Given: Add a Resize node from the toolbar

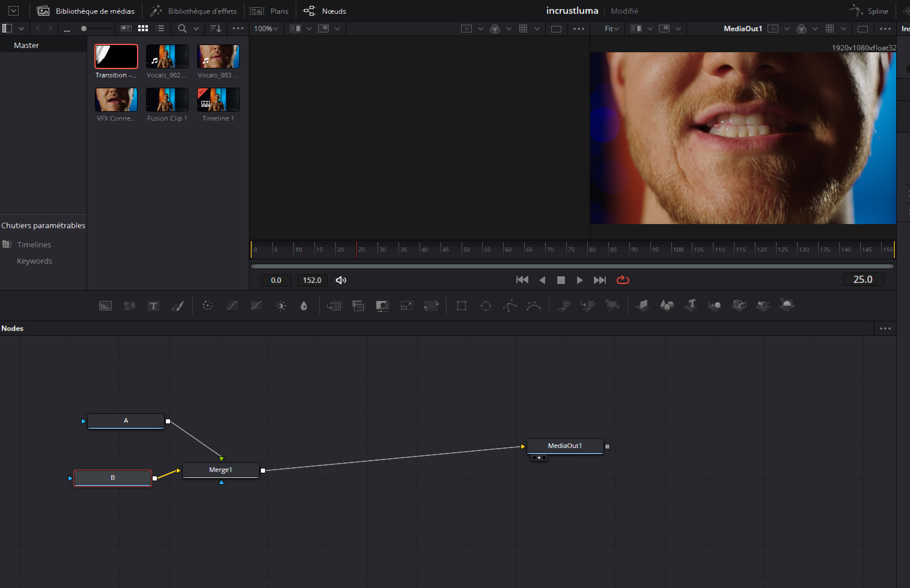Looking at the screenshot, I should [x=407, y=306].
